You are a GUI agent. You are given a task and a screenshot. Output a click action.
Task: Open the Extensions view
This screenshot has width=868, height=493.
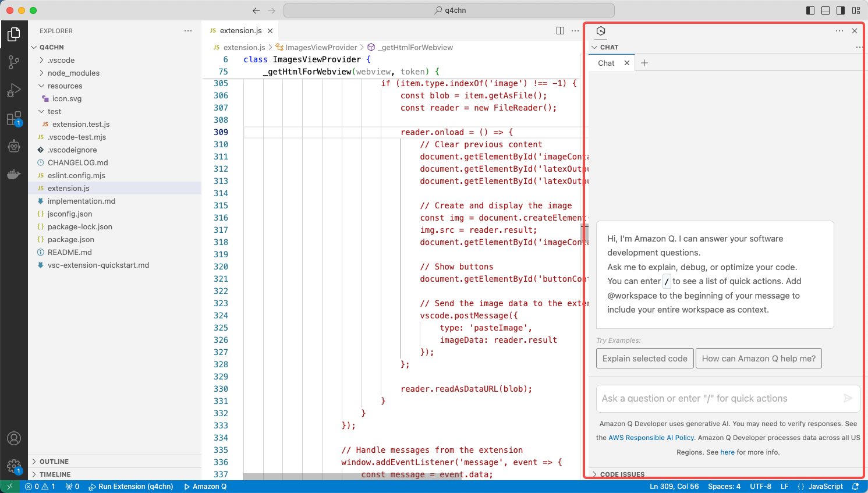pos(14,118)
